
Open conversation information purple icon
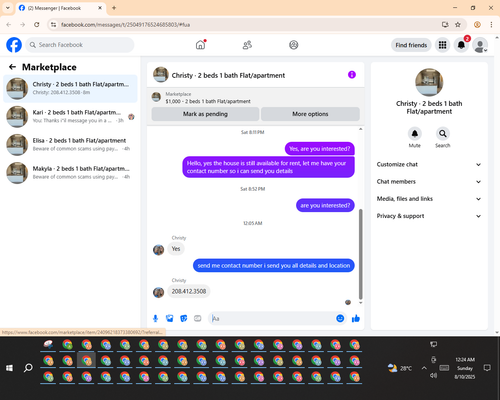(x=352, y=75)
